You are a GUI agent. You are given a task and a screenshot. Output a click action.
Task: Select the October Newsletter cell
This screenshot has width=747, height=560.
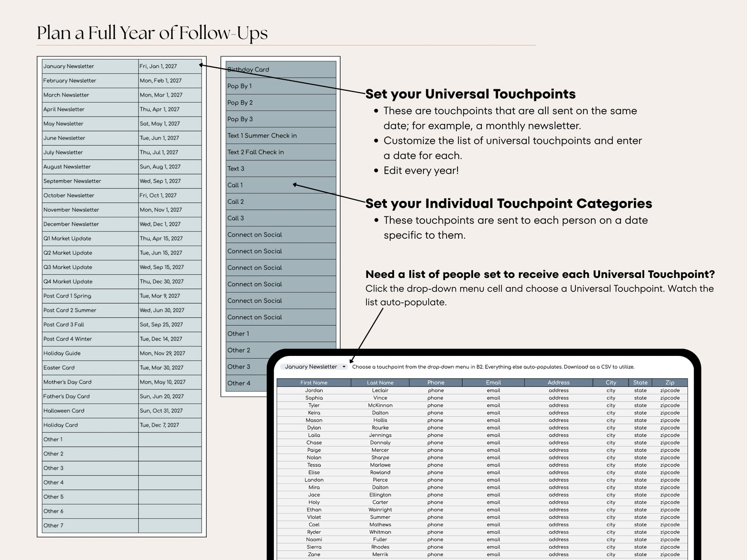pyautogui.click(x=90, y=195)
